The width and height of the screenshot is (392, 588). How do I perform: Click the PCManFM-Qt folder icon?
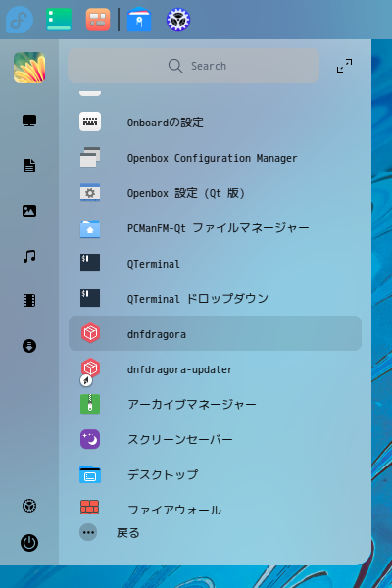(x=90, y=228)
